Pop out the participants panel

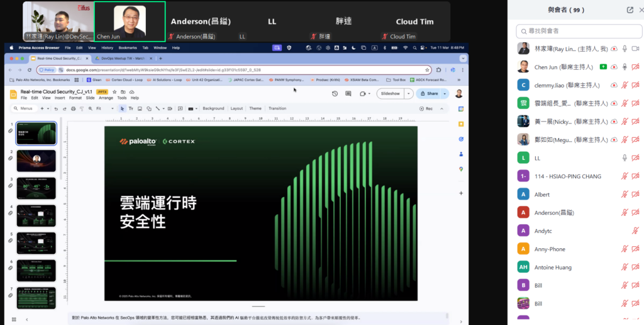click(630, 9)
